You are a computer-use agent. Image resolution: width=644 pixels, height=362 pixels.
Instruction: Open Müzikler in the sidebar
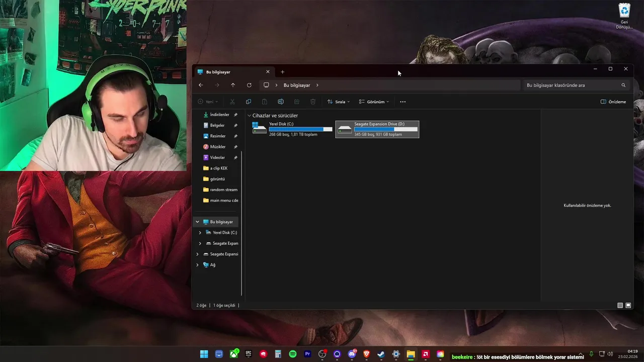point(218,147)
